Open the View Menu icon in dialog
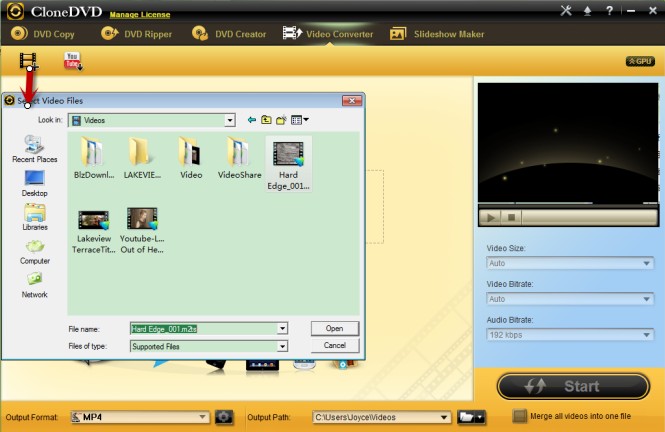The height and width of the screenshot is (432, 665). [x=300, y=120]
